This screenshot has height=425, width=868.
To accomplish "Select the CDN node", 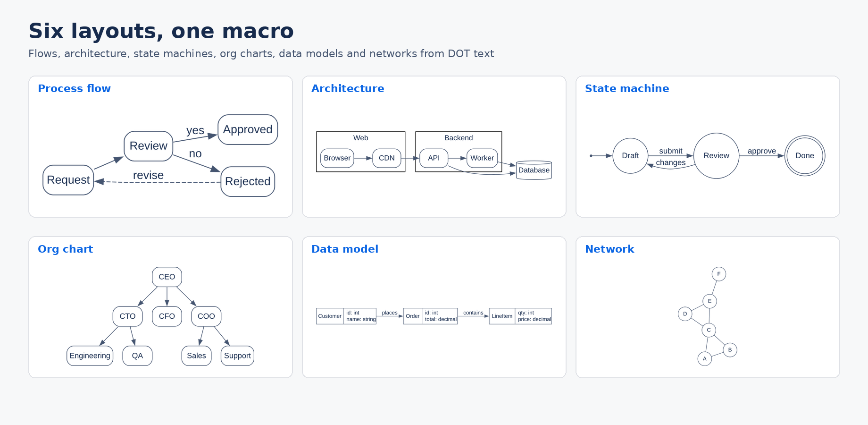I will (x=387, y=158).
